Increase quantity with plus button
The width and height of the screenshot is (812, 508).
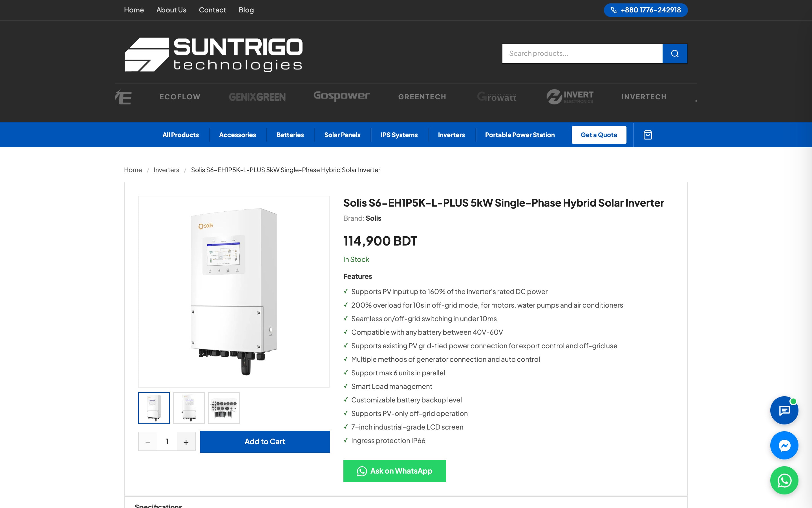186,441
